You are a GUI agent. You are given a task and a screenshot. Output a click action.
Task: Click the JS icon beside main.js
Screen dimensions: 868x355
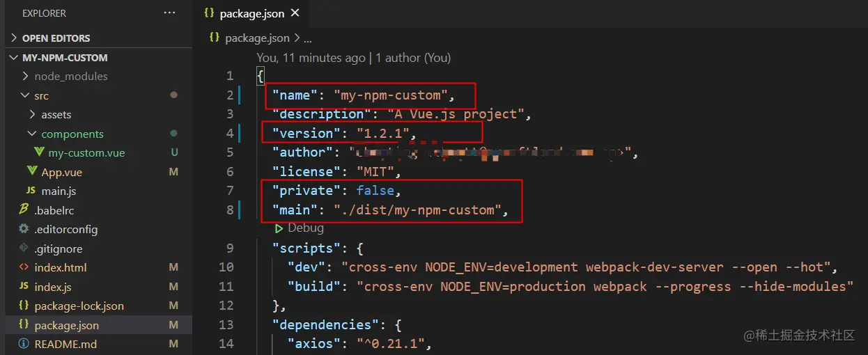tap(31, 191)
